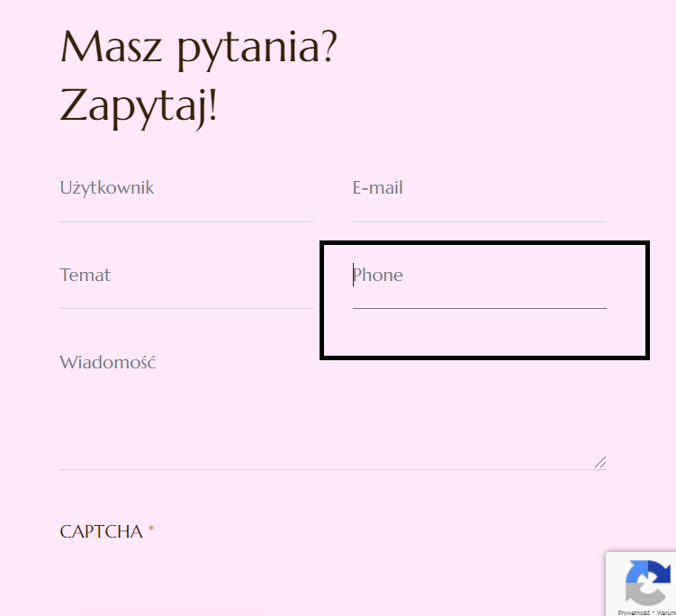676x616 pixels.
Task: Select the E-mail input field label
Action: (377, 188)
